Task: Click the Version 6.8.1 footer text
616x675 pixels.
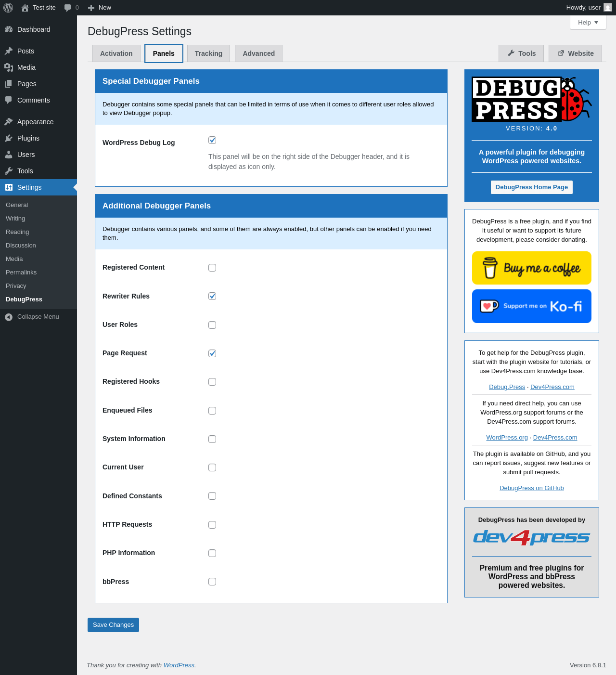Action: coord(588,665)
